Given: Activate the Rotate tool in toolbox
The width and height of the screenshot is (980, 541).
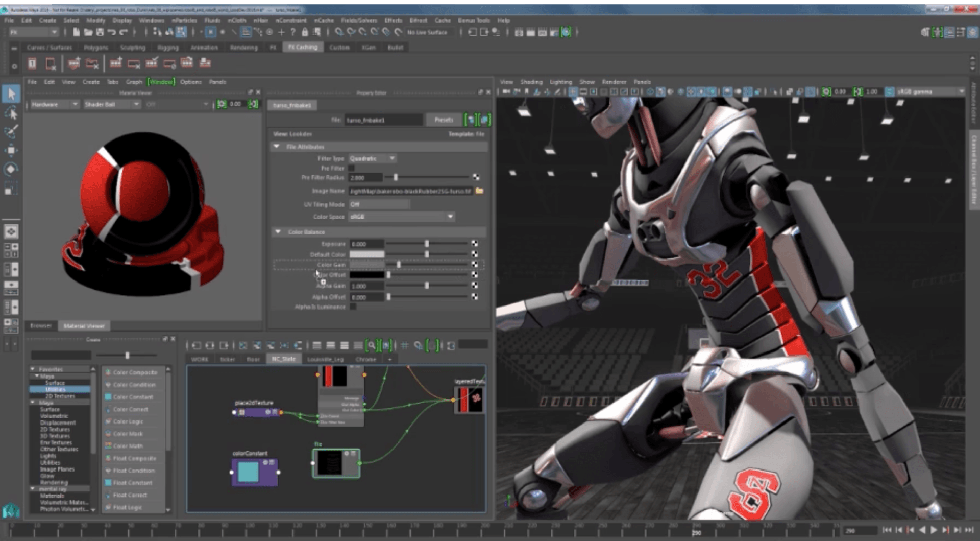Looking at the screenshot, I should pos(11,169).
